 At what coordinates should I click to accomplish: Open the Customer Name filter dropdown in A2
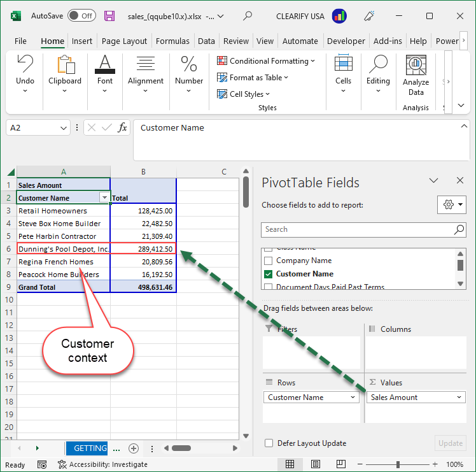point(104,197)
